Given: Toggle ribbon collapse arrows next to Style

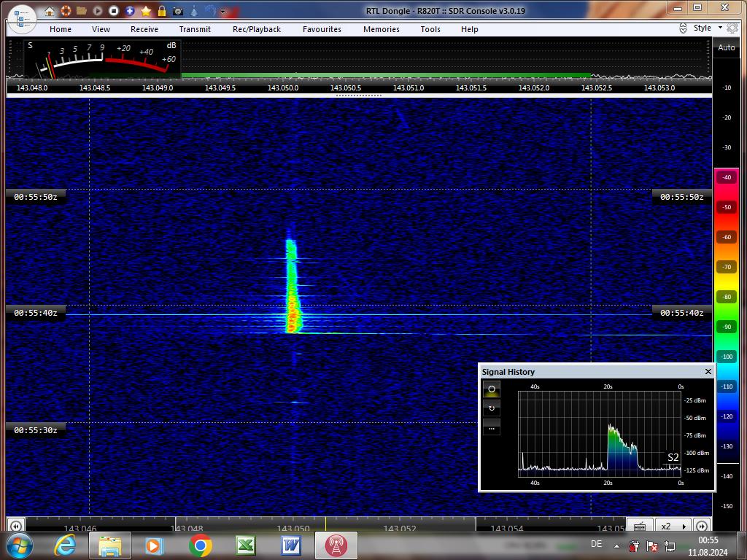Looking at the screenshot, I should [x=683, y=28].
